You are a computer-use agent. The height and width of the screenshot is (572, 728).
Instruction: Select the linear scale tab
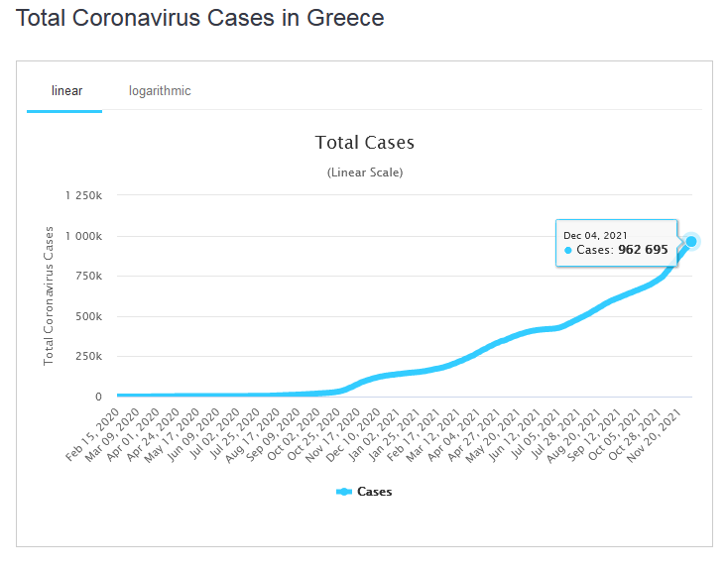point(66,91)
